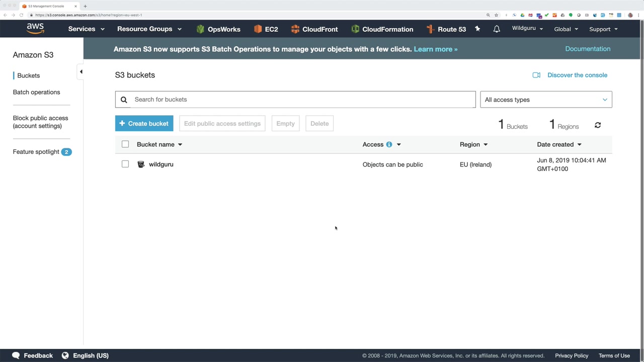The height and width of the screenshot is (362, 644).
Task: Open the Route 53 shortcut in the navbar
Action: pyautogui.click(x=446, y=29)
